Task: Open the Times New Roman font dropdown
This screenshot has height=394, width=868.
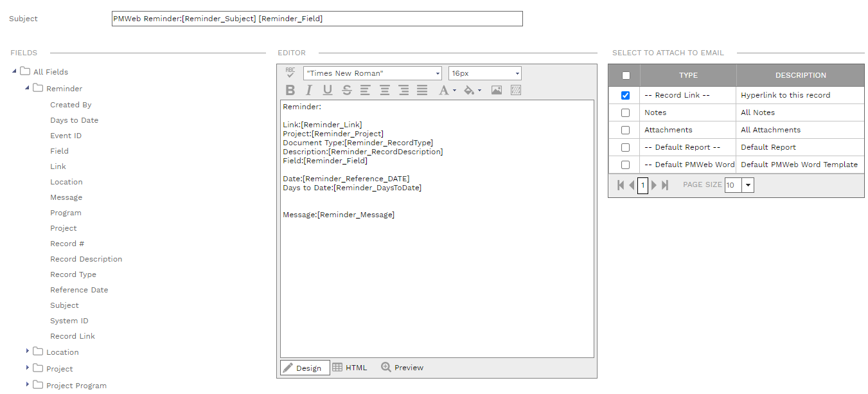Action: coord(438,73)
